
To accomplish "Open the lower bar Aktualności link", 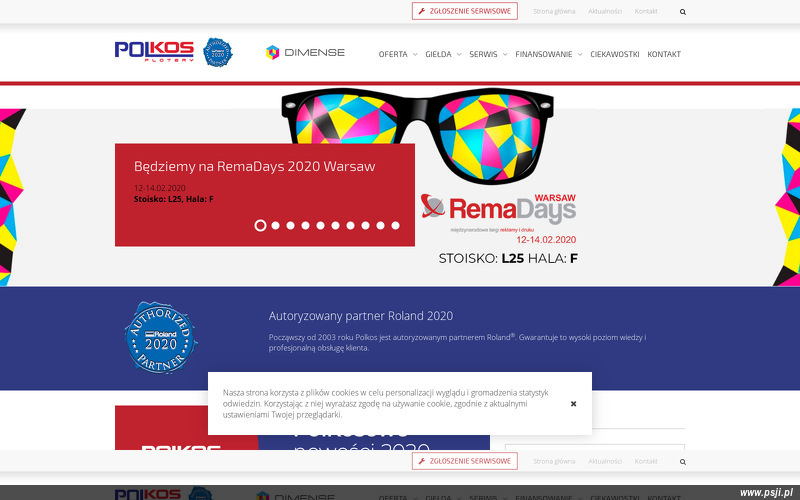I will (x=605, y=461).
